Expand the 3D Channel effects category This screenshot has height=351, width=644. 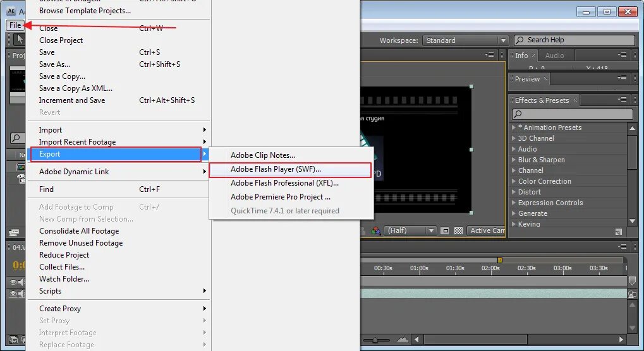(x=513, y=138)
